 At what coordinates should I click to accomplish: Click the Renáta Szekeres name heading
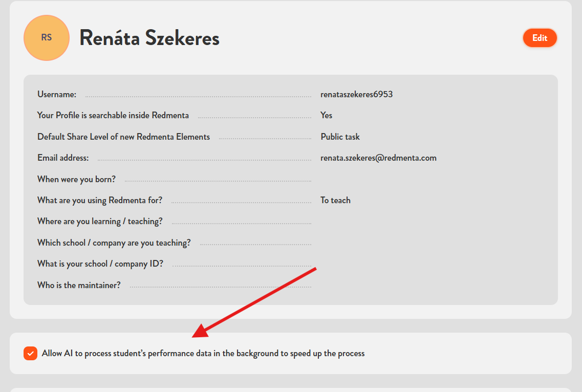point(149,38)
